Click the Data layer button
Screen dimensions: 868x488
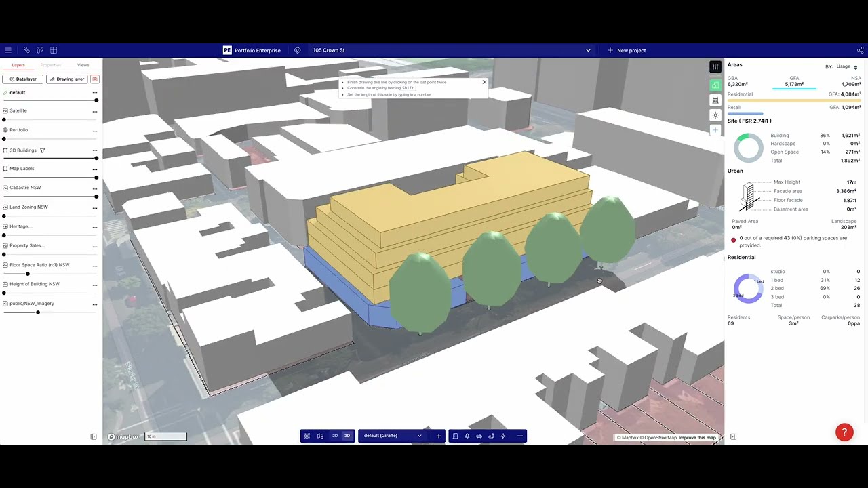tap(23, 79)
